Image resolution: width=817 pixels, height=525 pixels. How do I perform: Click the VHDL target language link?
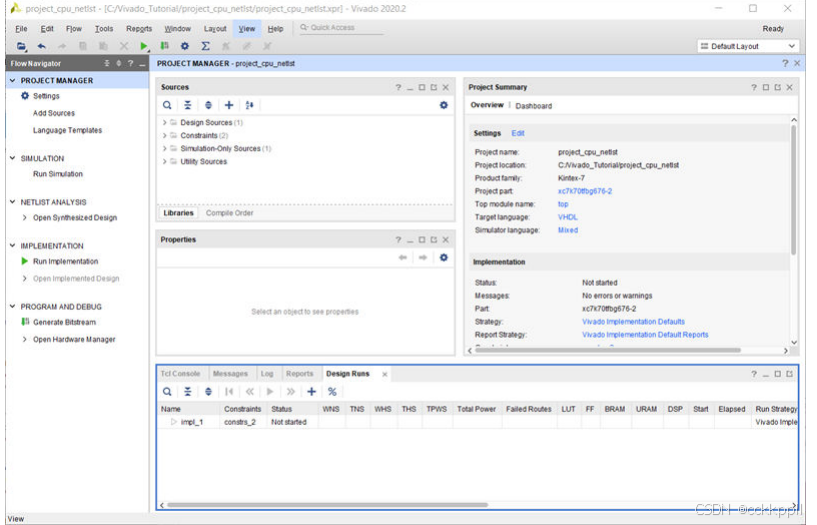[567, 217]
